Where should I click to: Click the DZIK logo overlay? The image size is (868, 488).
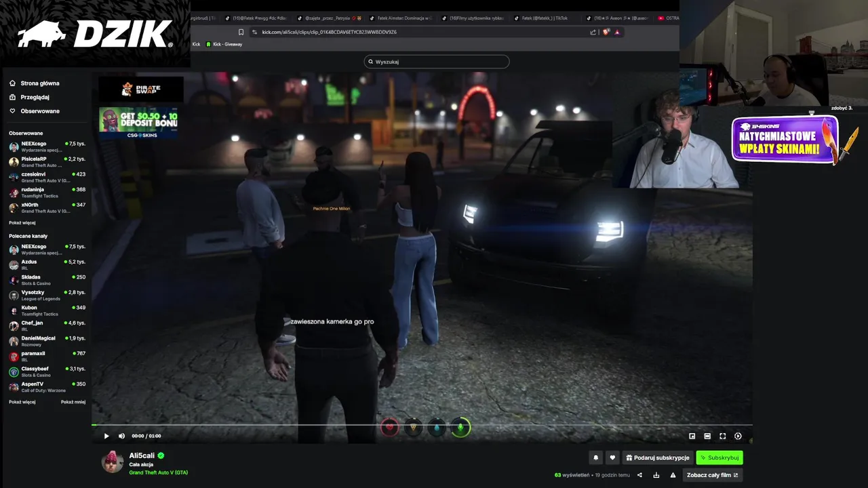click(95, 34)
